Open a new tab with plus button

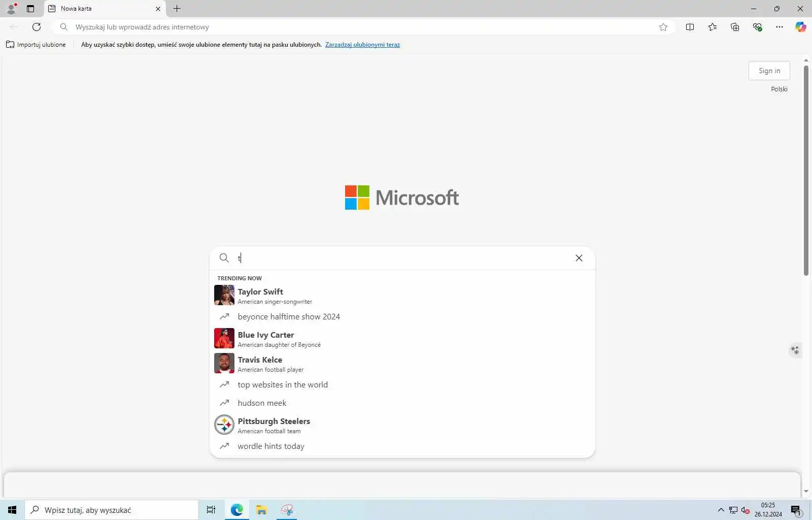(x=177, y=9)
